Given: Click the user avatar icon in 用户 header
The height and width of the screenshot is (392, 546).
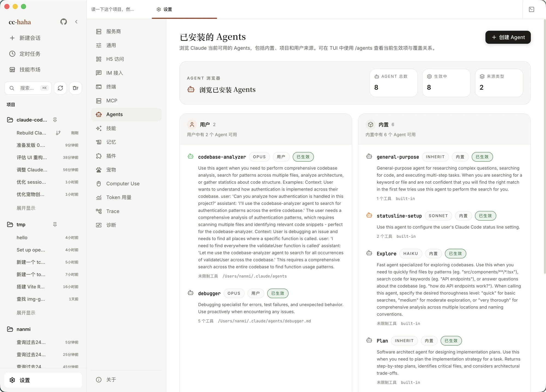Looking at the screenshot, I should pyautogui.click(x=192, y=124).
